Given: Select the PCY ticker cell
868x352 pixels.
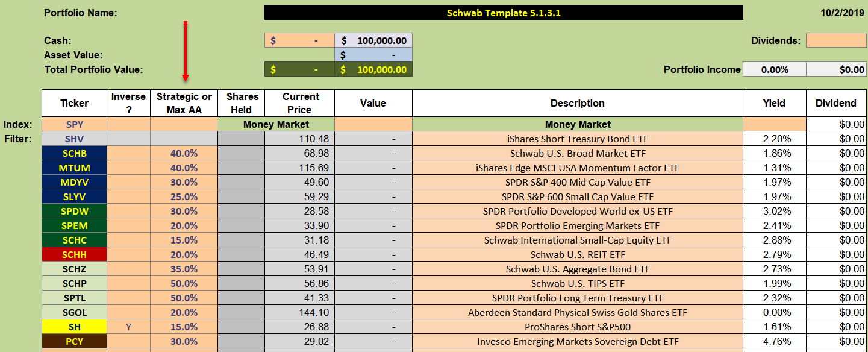Looking at the screenshot, I should 75,341.
